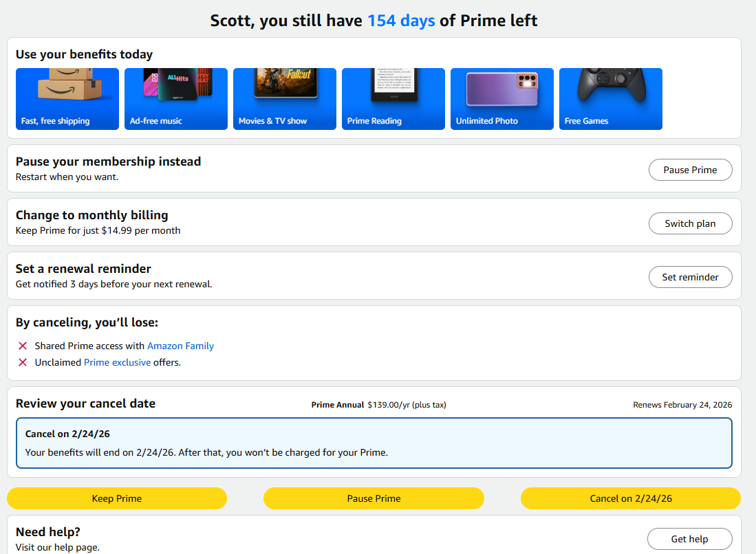Click the 154 days highlighted text
The width and height of the screenshot is (756, 554).
click(401, 21)
